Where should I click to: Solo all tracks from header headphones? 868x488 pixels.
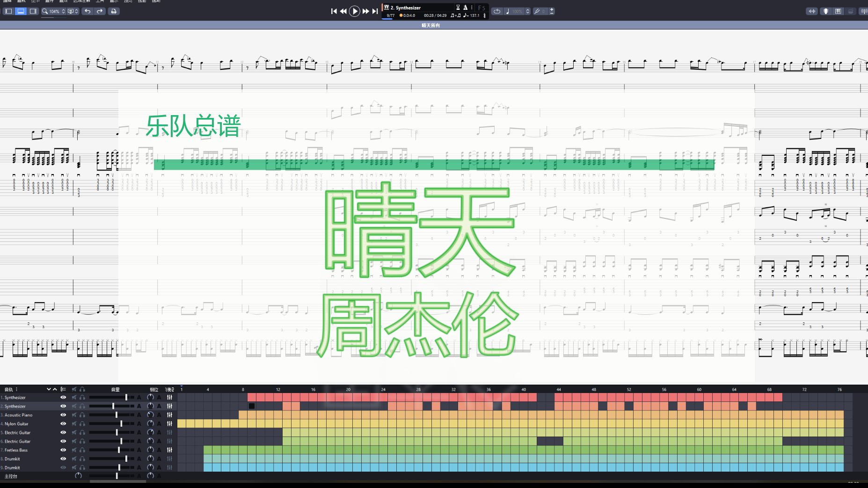(82, 389)
